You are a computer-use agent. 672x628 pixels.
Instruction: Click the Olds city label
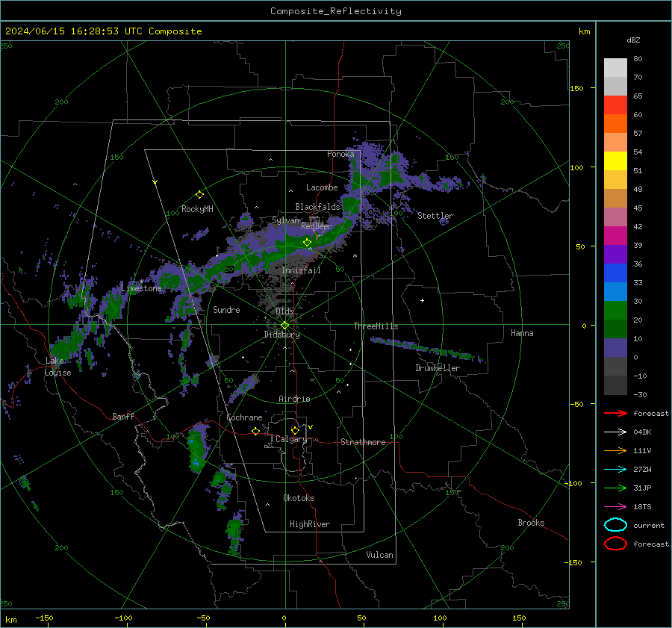(x=284, y=311)
